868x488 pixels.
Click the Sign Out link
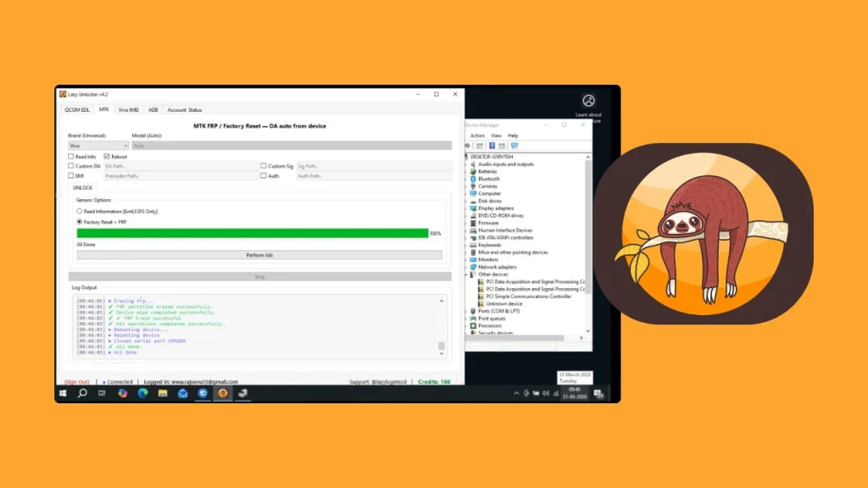[x=77, y=382]
